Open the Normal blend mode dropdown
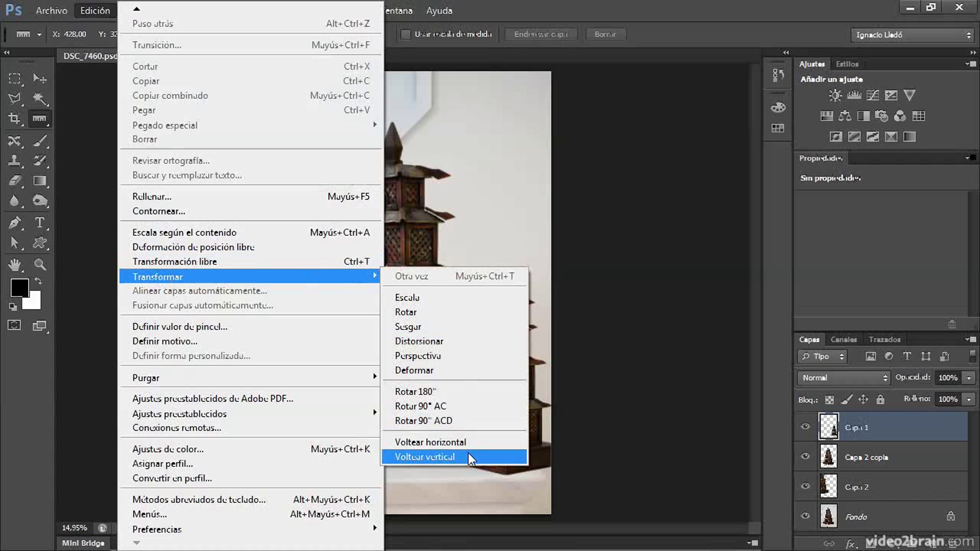Image resolution: width=980 pixels, height=551 pixels. (844, 378)
